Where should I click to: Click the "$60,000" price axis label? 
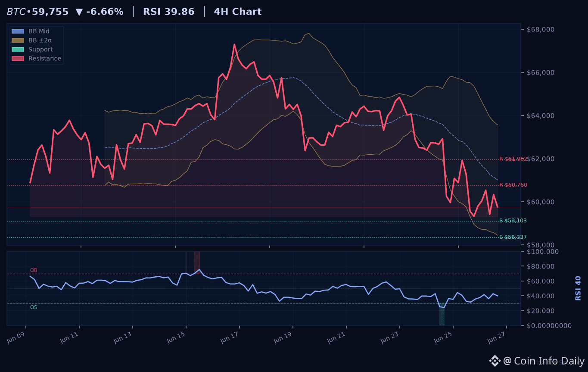click(541, 202)
